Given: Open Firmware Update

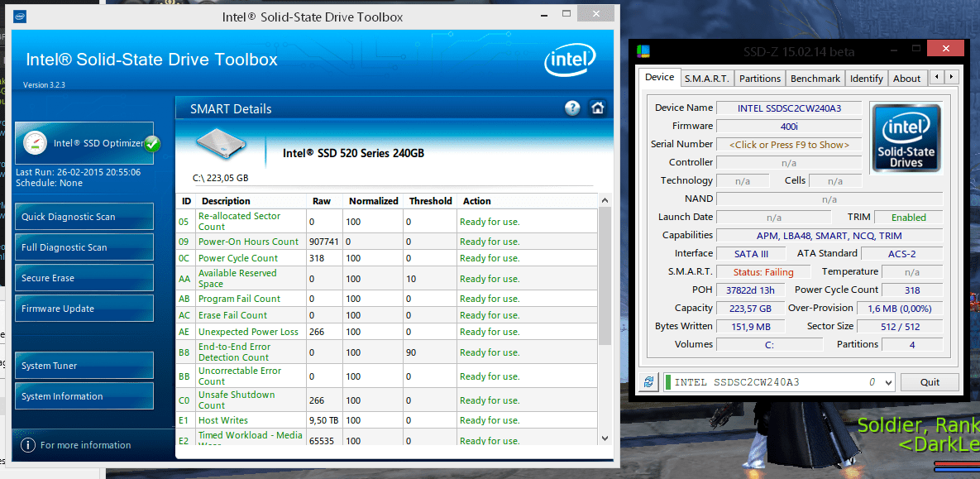Looking at the screenshot, I should click(84, 309).
